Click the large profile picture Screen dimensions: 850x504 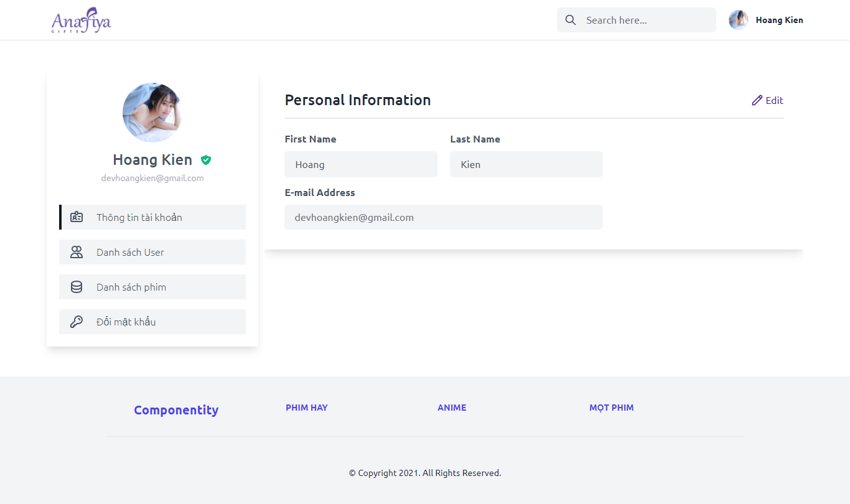tap(152, 113)
